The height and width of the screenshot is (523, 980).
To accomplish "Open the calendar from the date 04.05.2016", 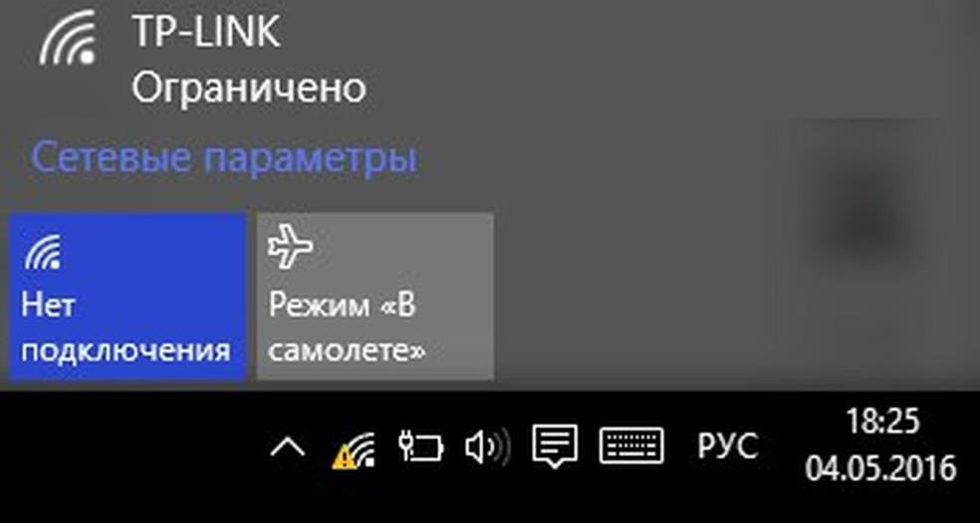I will click(880, 467).
